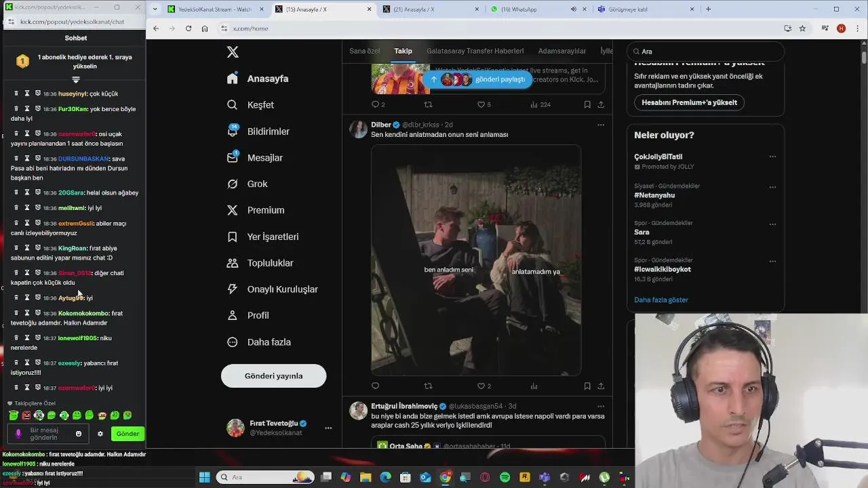Click Kick chat message input field
The height and width of the screenshot is (488, 868).
coord(47,434)
